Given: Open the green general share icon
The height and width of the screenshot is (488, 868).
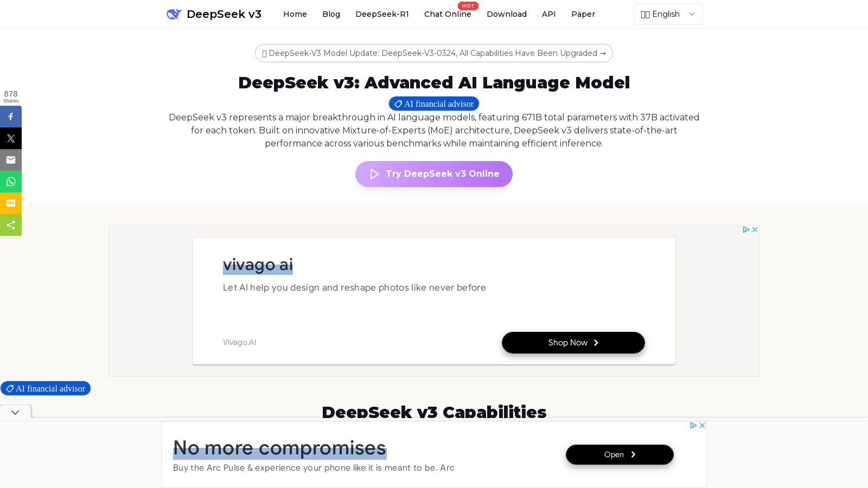Looking at the screenshot, I should click(11, 225).
